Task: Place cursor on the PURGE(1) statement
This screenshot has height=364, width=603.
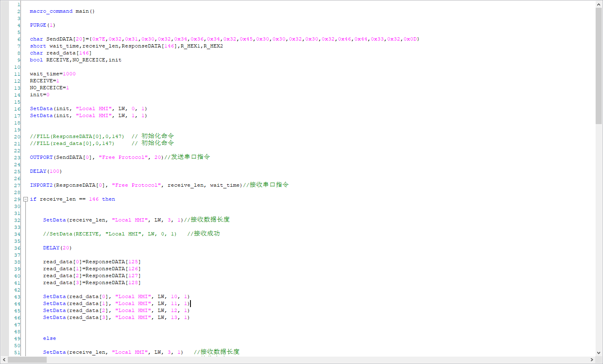Action: click(x=42, y=25)
